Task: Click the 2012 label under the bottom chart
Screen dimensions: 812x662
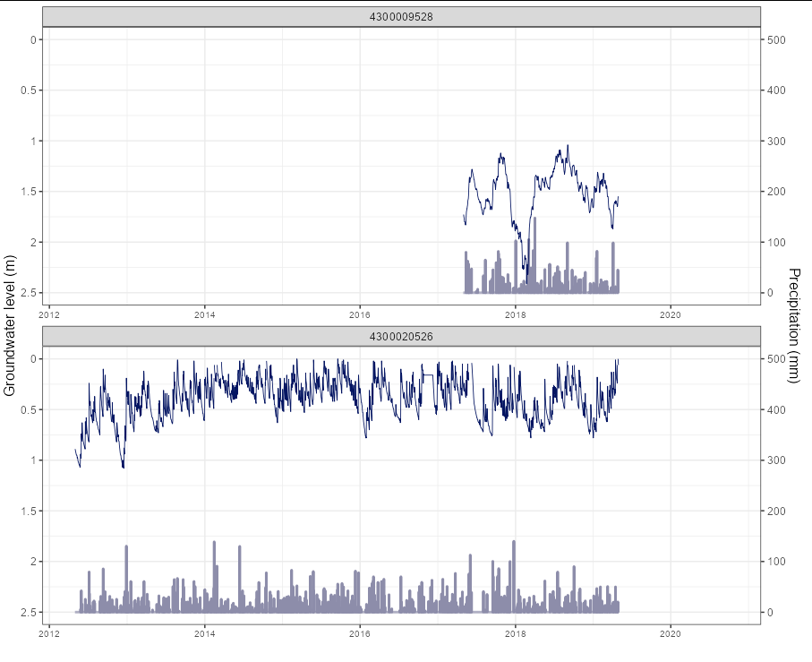Action: pyautogui.click(x=49, y=634)
